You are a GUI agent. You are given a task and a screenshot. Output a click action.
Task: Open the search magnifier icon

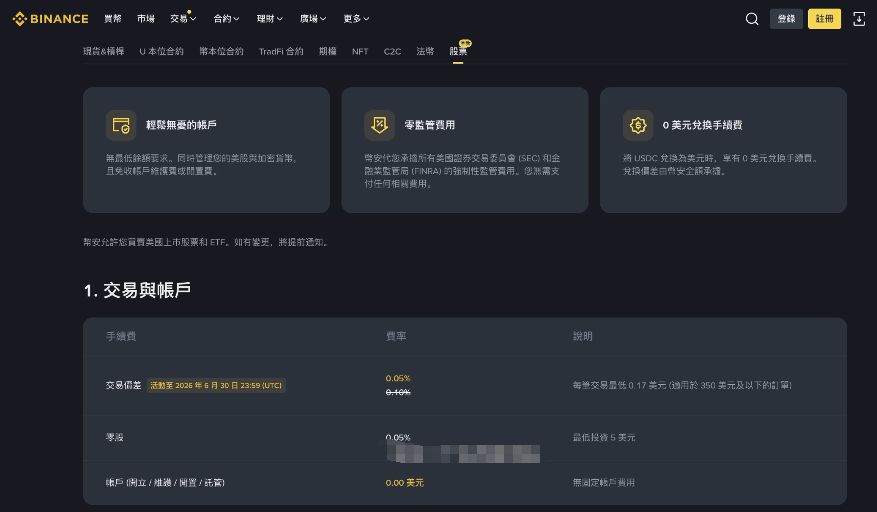pyautogui.click(x=752, y=19)
